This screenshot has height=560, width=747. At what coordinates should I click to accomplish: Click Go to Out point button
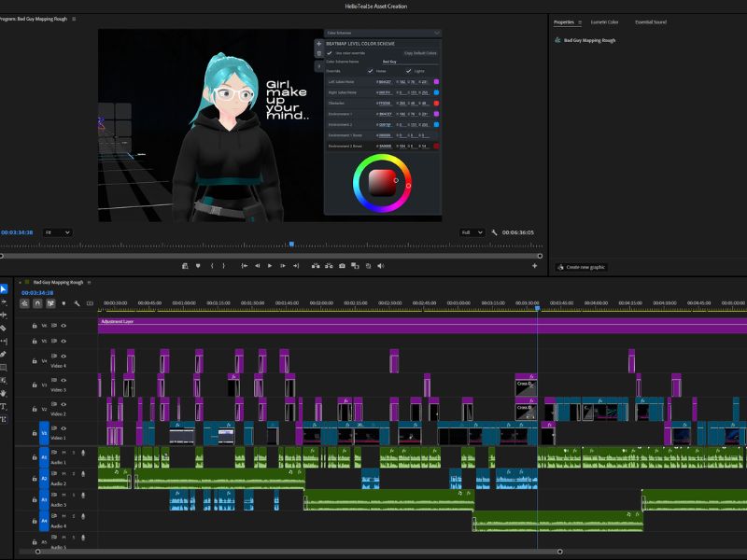pyautogui.click(x=296, y=266)
